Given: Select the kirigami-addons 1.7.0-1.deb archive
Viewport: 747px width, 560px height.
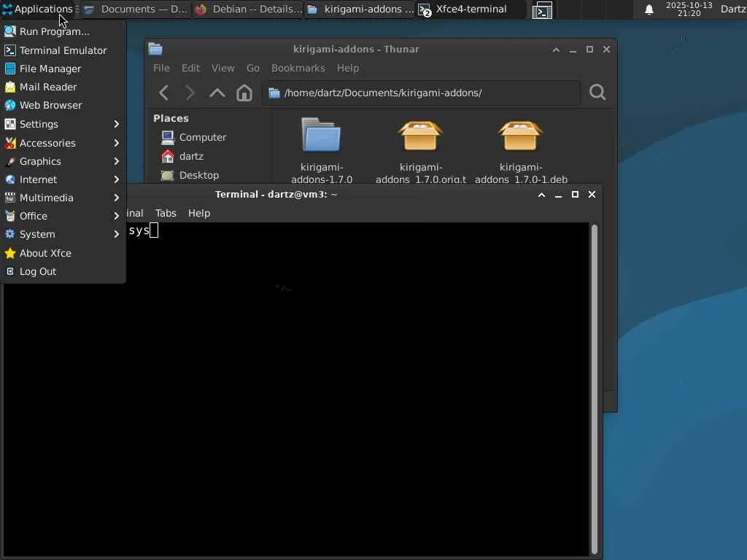Looking at the screenshot, I should 521,150.
